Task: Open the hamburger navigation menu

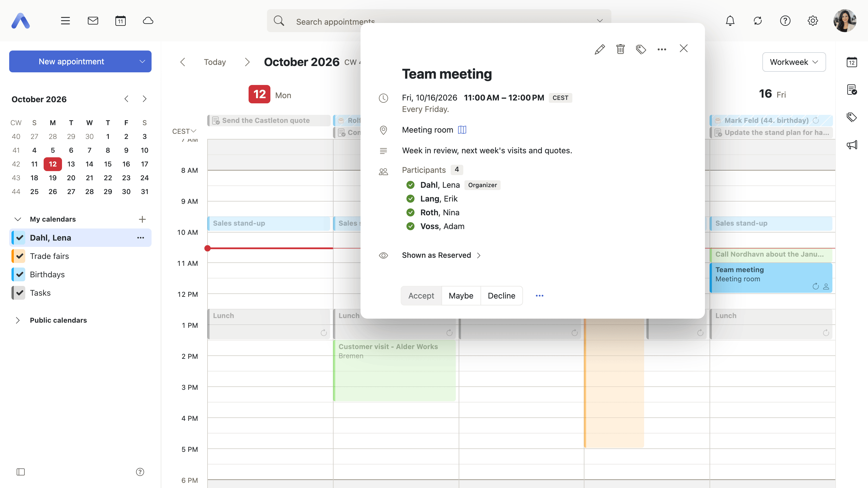Action: (65, 21)
